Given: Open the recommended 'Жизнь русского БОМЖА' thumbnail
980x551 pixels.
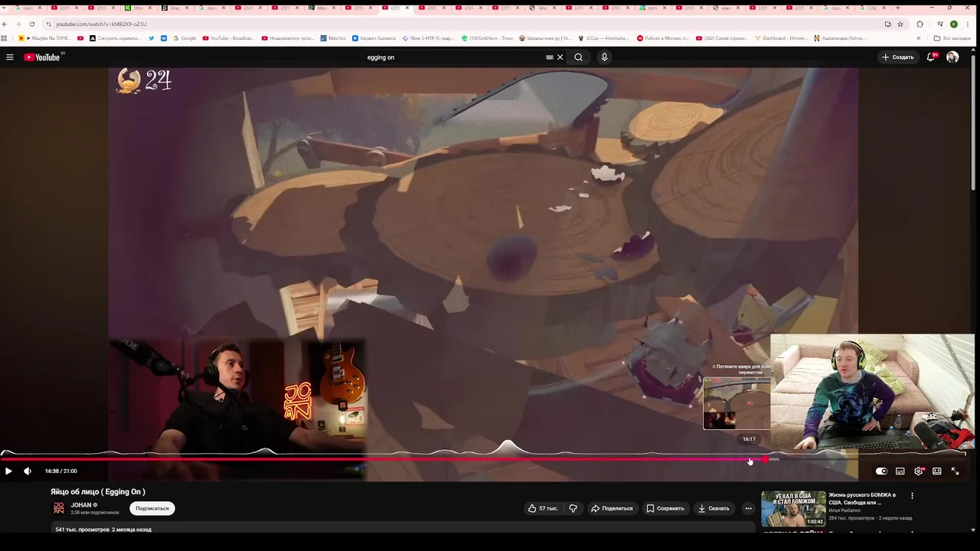Looking at the screenshot, I should point(793,509).
